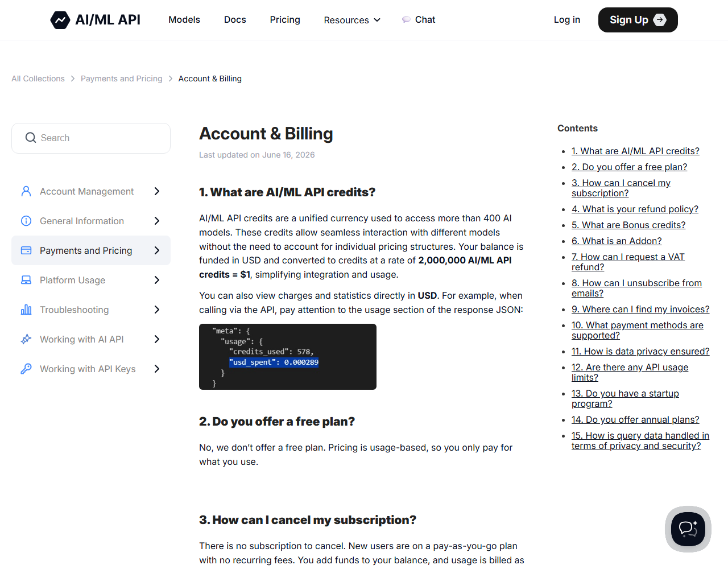Screen dimensions: 728x569
Task: Select Account Management in sidebar
Action: pos(91,191)
